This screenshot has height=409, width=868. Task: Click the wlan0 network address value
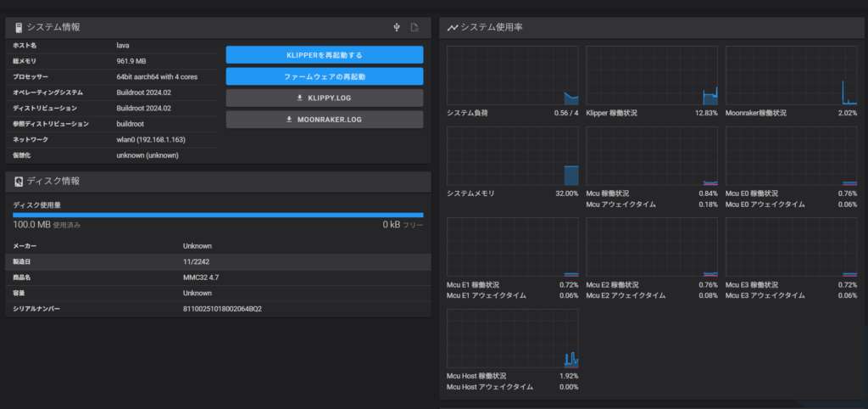151,139
